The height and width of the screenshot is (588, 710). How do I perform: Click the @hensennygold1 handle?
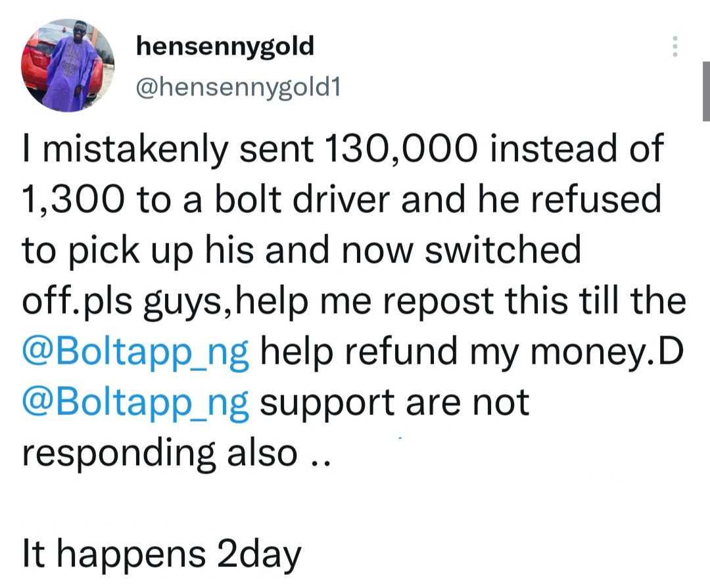[x=237, y=86]
